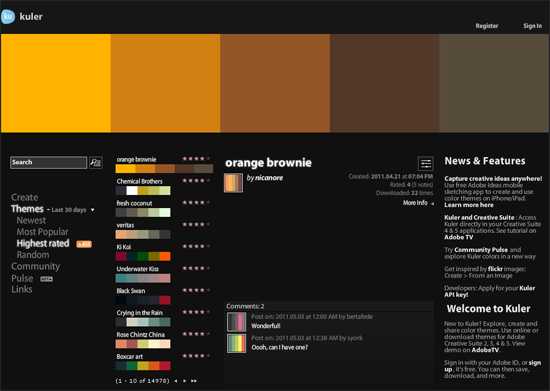The image size is (550, 391).
Task: Click nicanore's avatar thumbnail
Action: 233,183
